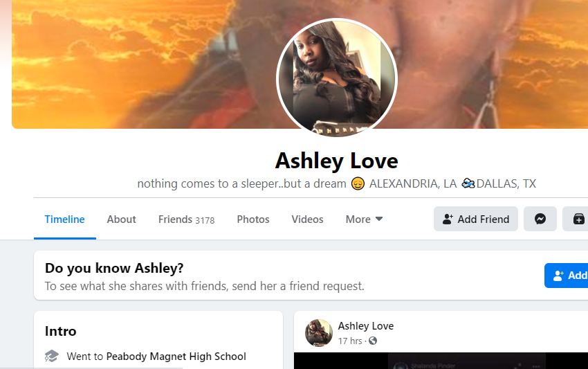Click the arrow beside More tab
The image size is (588, 369).
pyautogui.click(x=379, y=219)
